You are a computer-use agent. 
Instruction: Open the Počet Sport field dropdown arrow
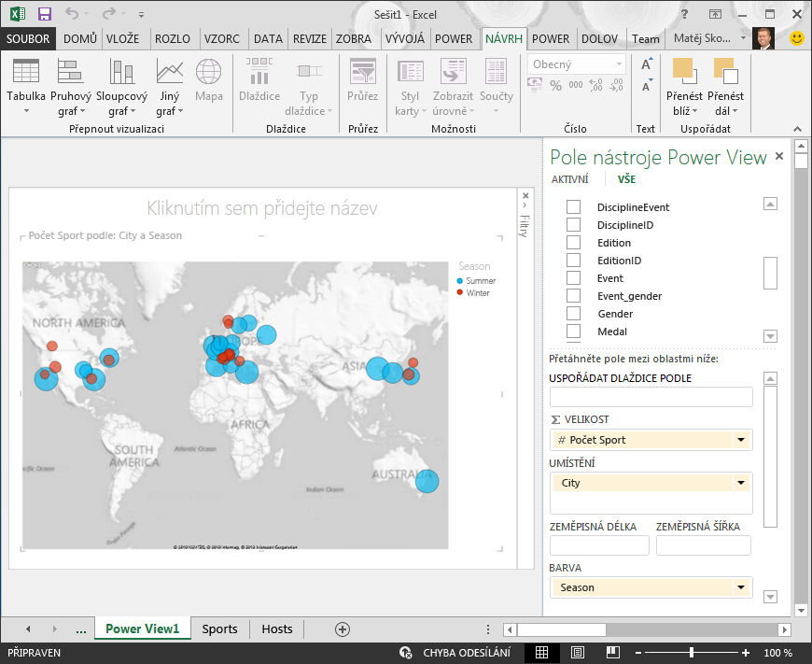pos(741,440)
